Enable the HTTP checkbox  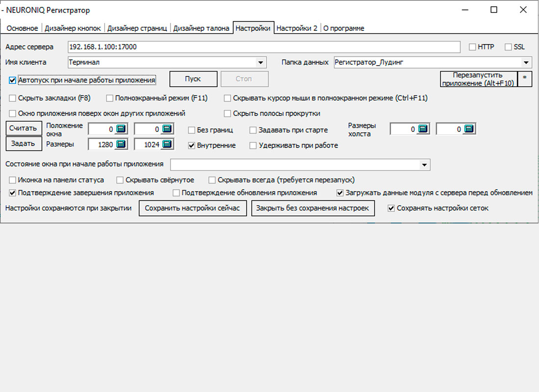[472, 47]
